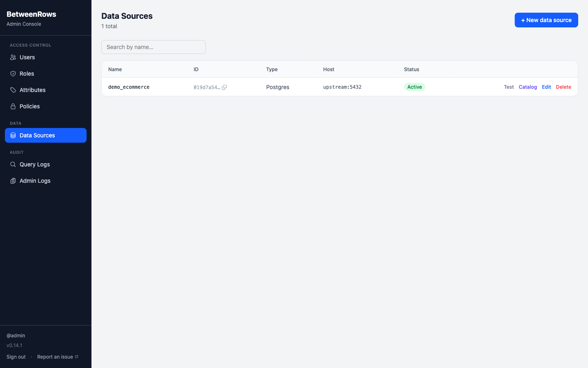Click the Roles shield icon
588x368 pixels.
tap(13, 74)
